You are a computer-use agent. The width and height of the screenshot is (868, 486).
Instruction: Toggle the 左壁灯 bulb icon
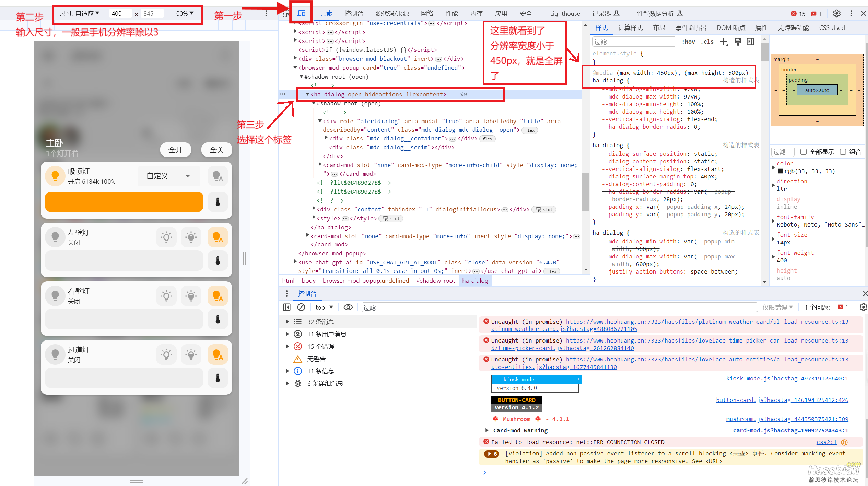point(55,237)
